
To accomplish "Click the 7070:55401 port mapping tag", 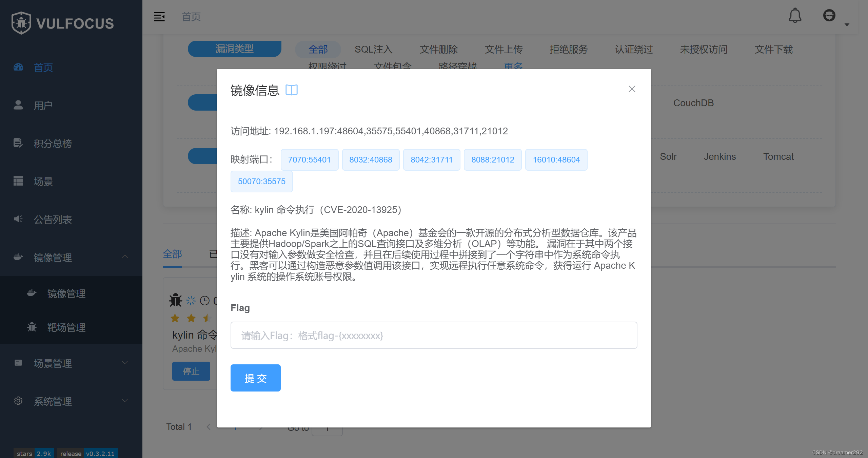I will tap(309, 160).
